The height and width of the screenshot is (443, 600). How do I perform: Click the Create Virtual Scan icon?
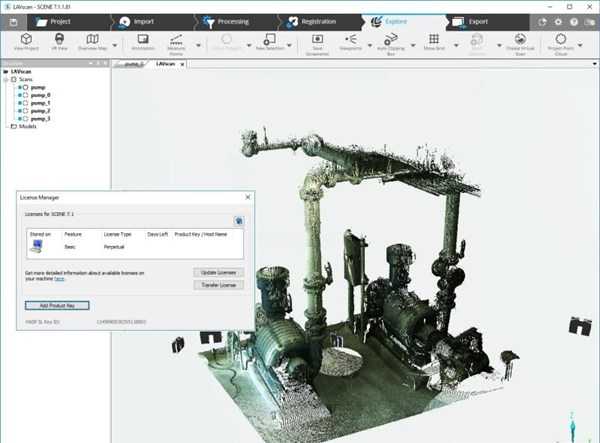[x=519, y=41]
